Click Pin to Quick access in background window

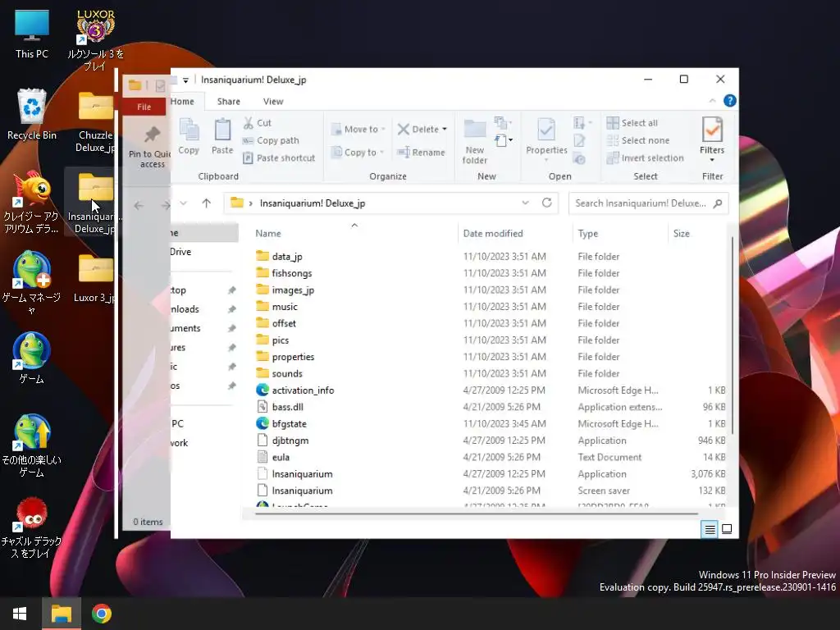(149, 148)
